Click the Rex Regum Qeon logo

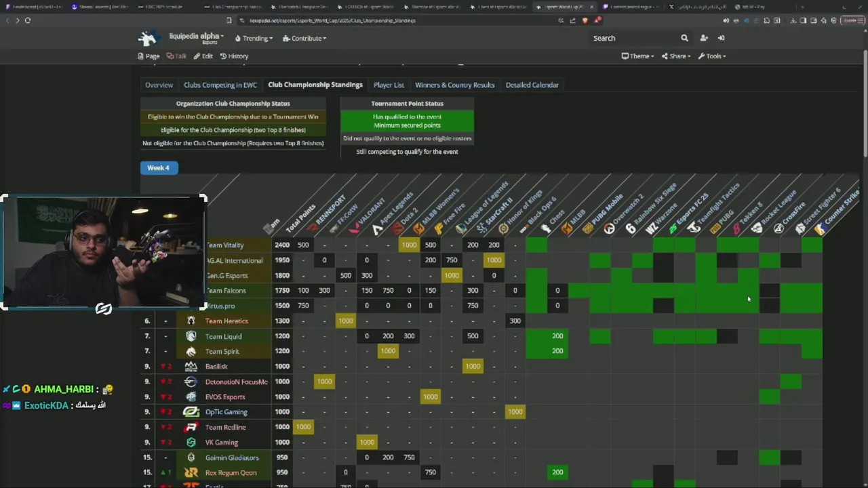[x=191, y=472]
